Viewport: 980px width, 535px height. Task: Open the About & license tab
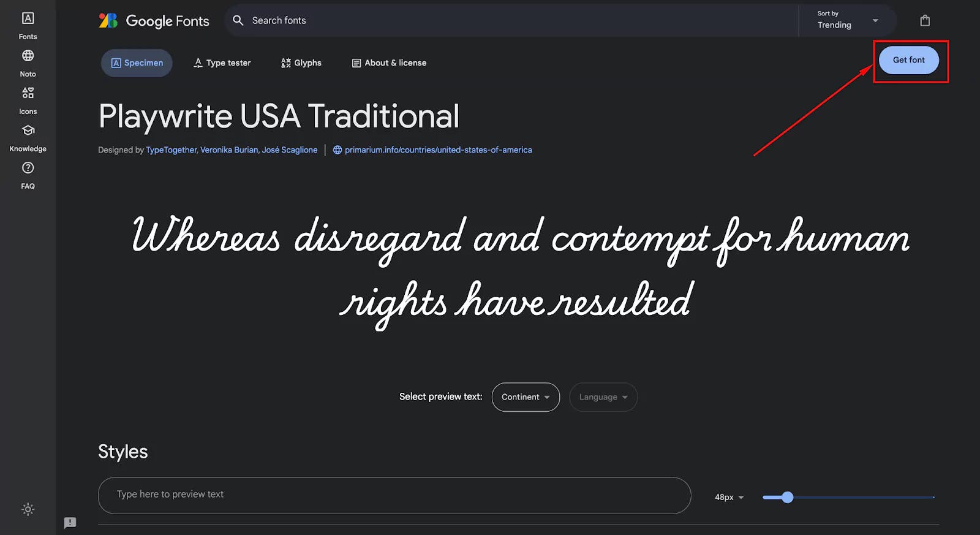[x=389, y=63]
